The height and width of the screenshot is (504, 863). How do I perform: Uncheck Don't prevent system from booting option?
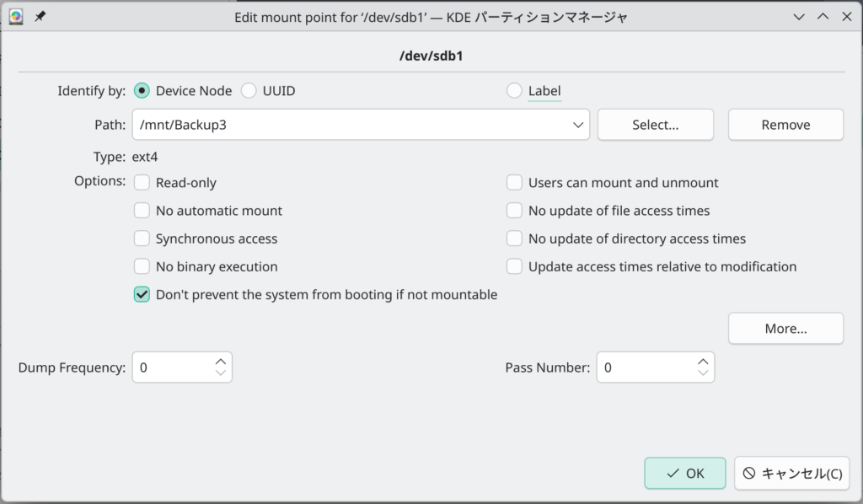(142, 295)
